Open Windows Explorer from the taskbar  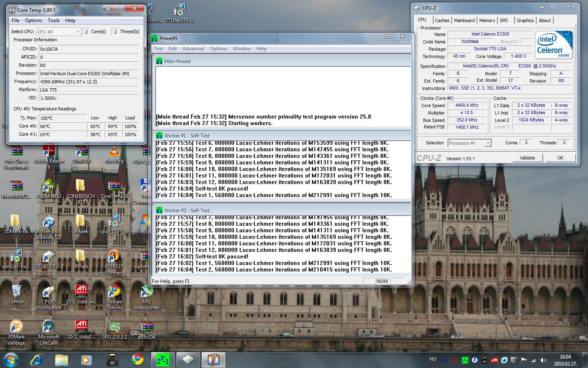click(x=61, y=360)
